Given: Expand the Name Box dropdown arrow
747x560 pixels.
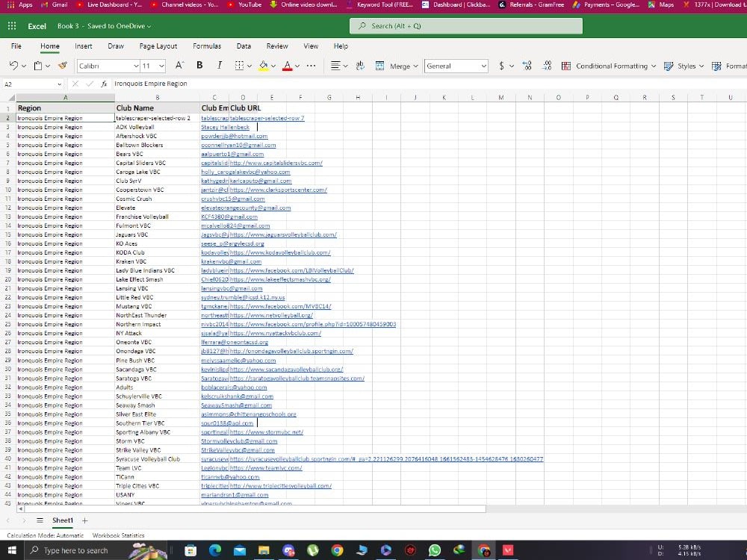Looking at the screenshot, I should (59, 84).
